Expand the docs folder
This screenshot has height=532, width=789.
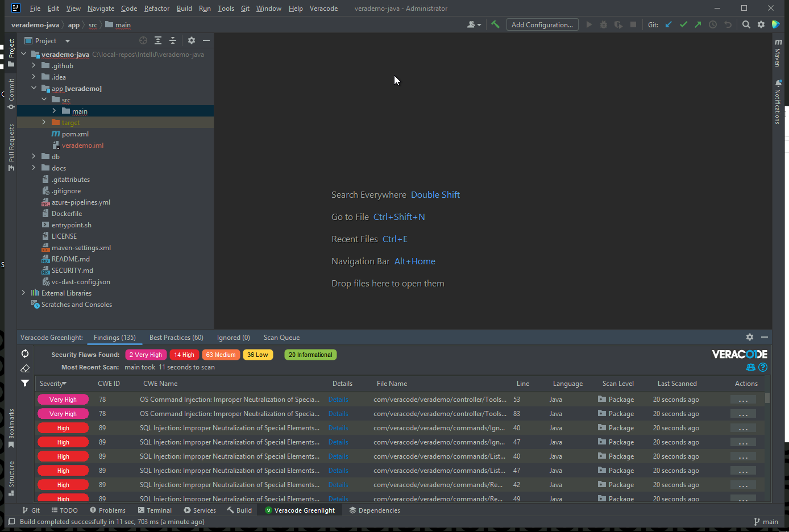34,168
